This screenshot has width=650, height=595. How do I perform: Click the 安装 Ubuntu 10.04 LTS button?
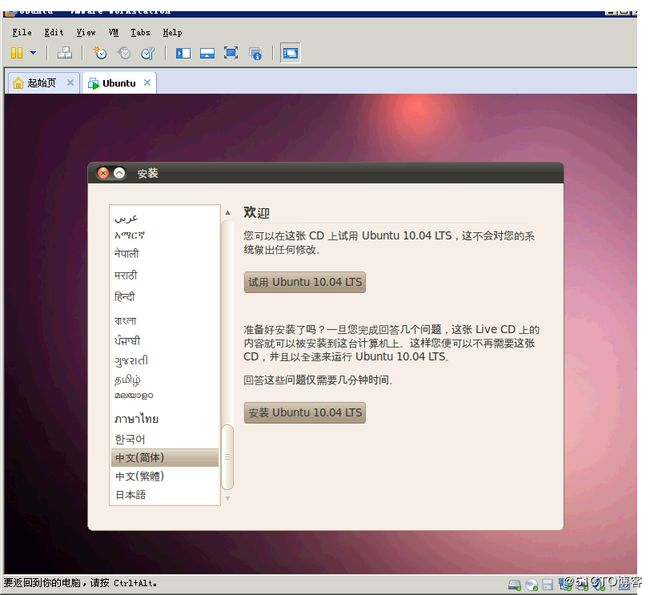click(x=305, y=413)
